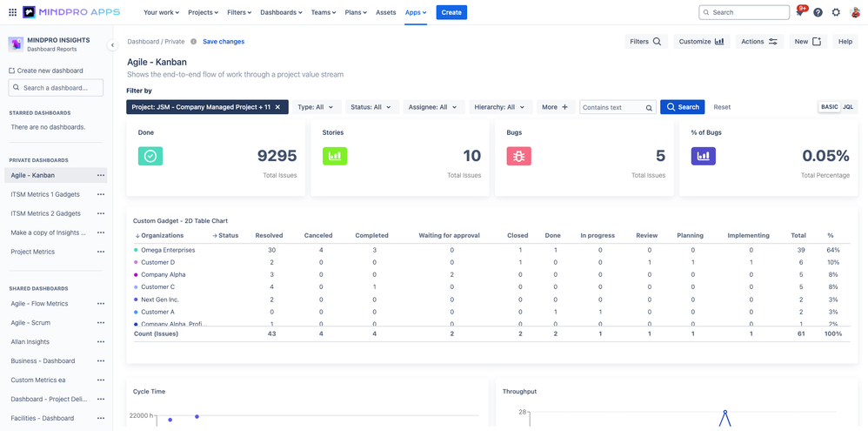The image size is (868, 431).
Task: Go to Assets in top navigation
Action: pos(386,12)
